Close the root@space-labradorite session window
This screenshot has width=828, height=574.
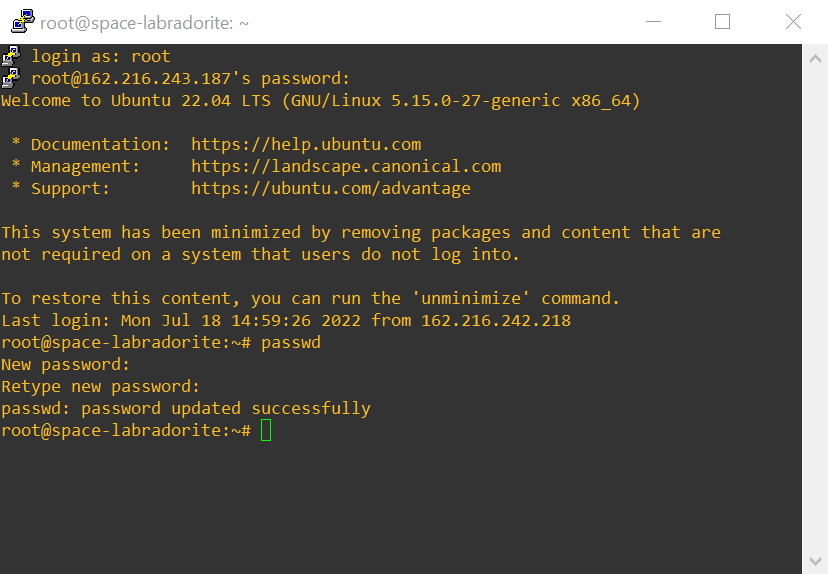point(793,21)
